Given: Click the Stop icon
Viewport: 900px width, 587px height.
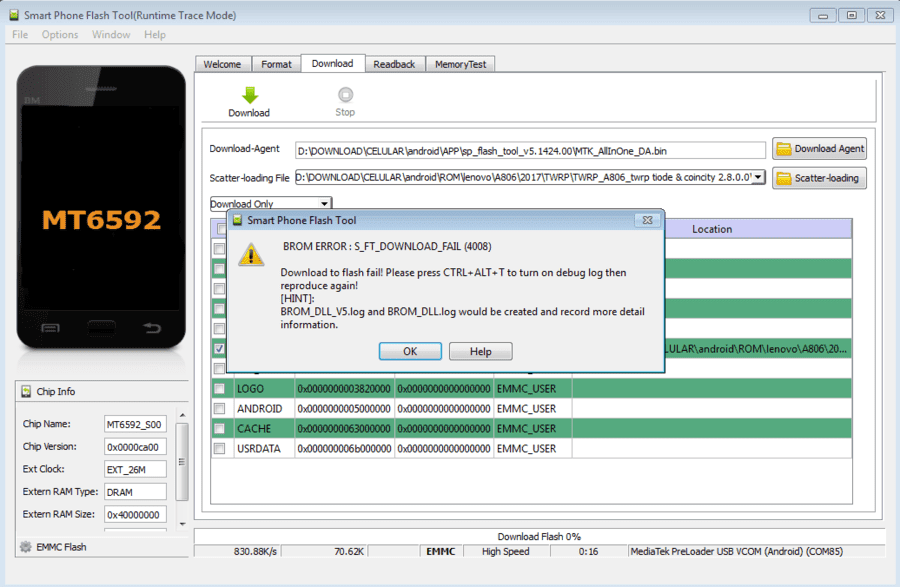Looking at the screenshot, I should click(x=345, y=95).
